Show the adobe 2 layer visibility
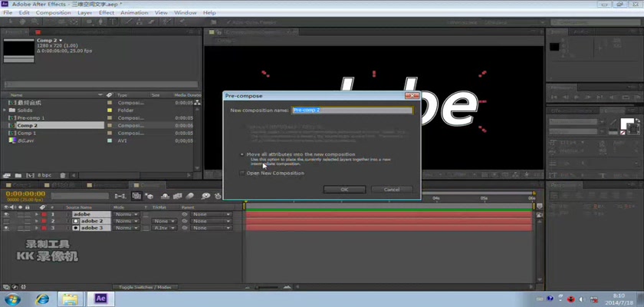Screen dimensions: 644x307 (x=6, y=221)
